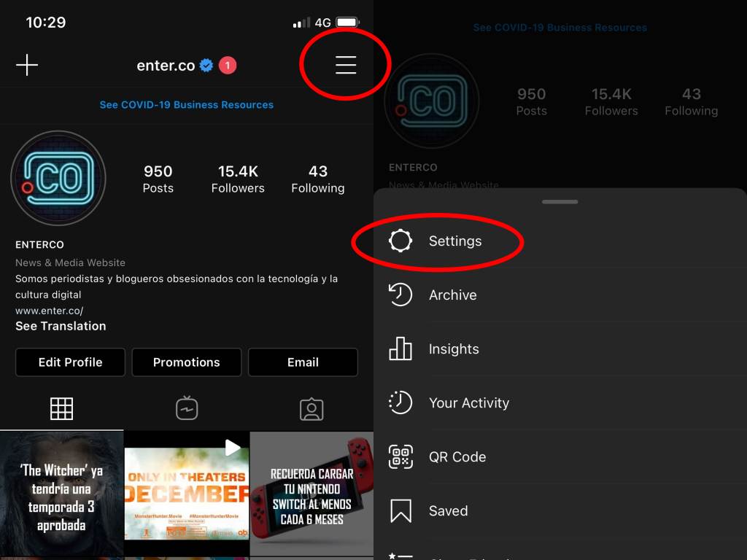
Task: Open the Nintendo Switch charging post
Action: [311, 495]
